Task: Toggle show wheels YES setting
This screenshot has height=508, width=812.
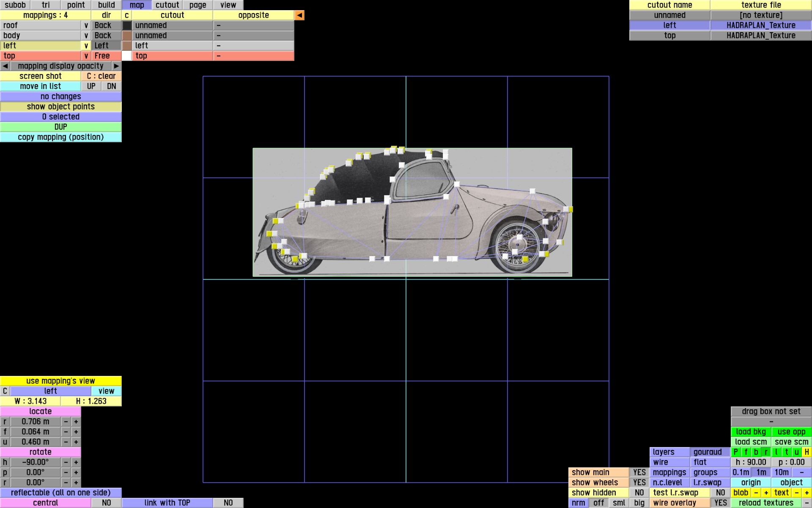Action: pos(639,483)
